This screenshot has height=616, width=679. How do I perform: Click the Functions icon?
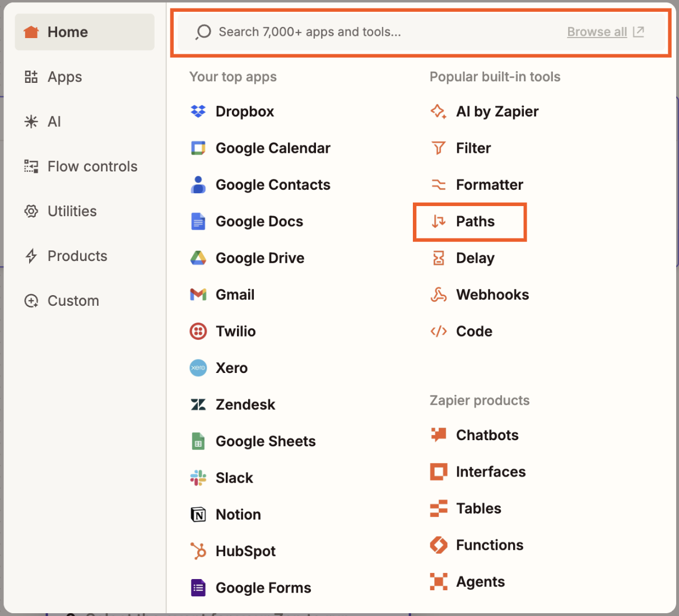tap(439, 545)
